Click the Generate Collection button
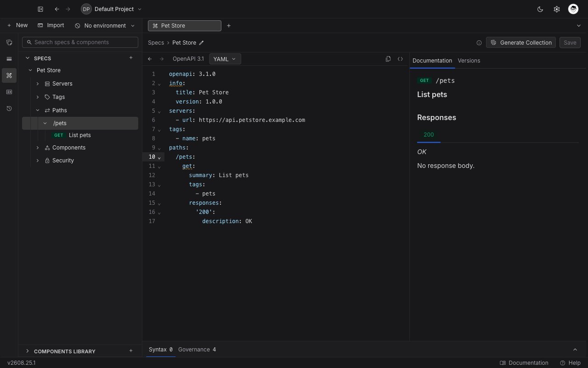Viewport: 588px width, 368px height. [x=521, y=42]
